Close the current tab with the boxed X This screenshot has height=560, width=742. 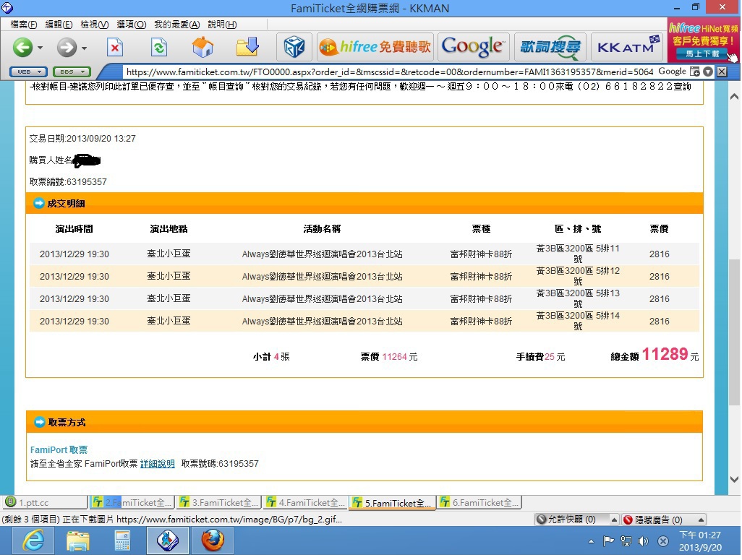[722, 72]
